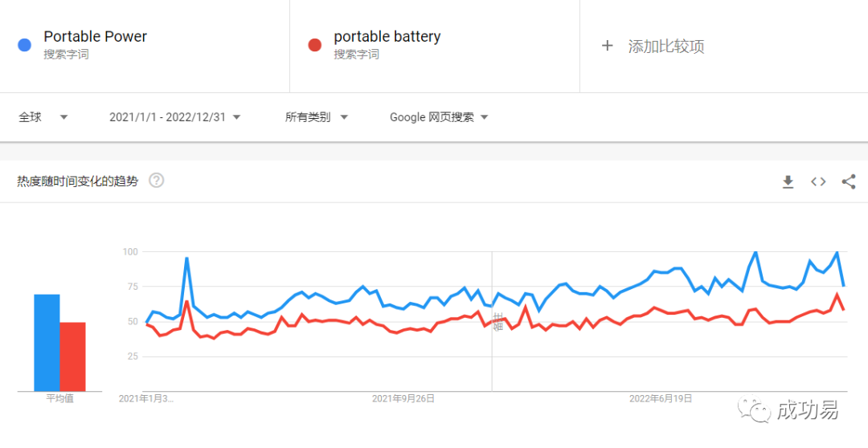Click 添加比较项 to add a term

tap(665, 47)
